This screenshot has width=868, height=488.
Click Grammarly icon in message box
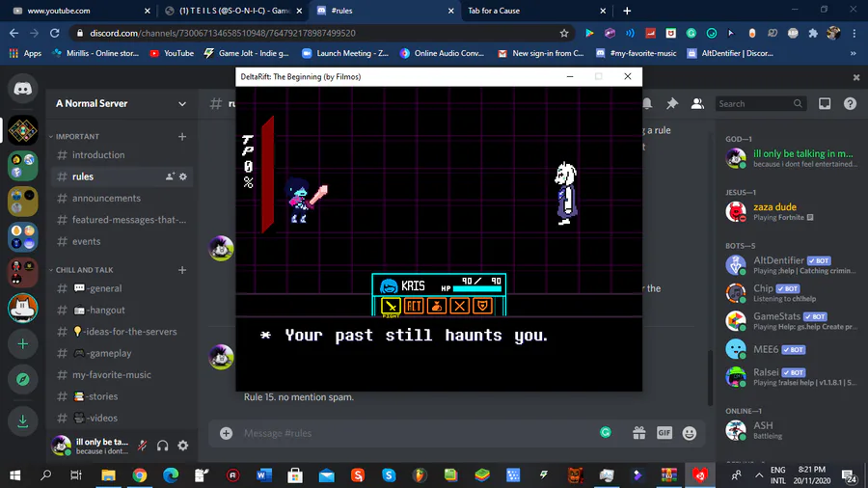606,433
